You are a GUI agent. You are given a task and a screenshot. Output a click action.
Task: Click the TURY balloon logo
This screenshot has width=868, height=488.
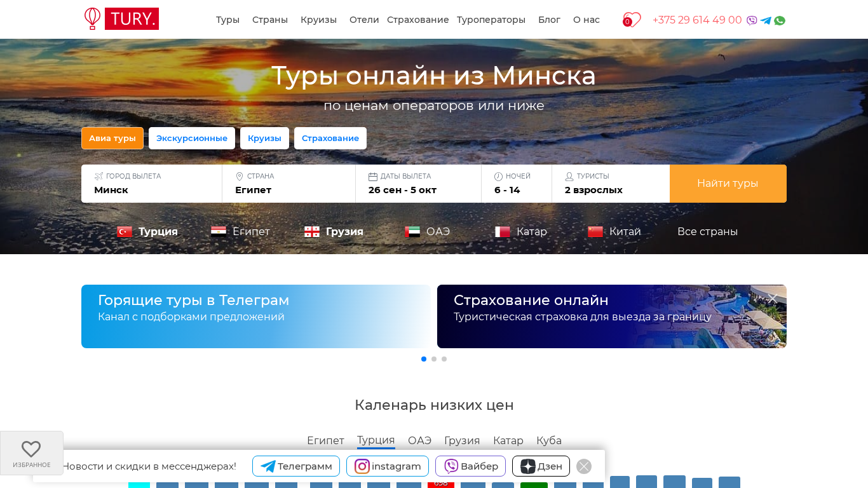coord(121,19)
